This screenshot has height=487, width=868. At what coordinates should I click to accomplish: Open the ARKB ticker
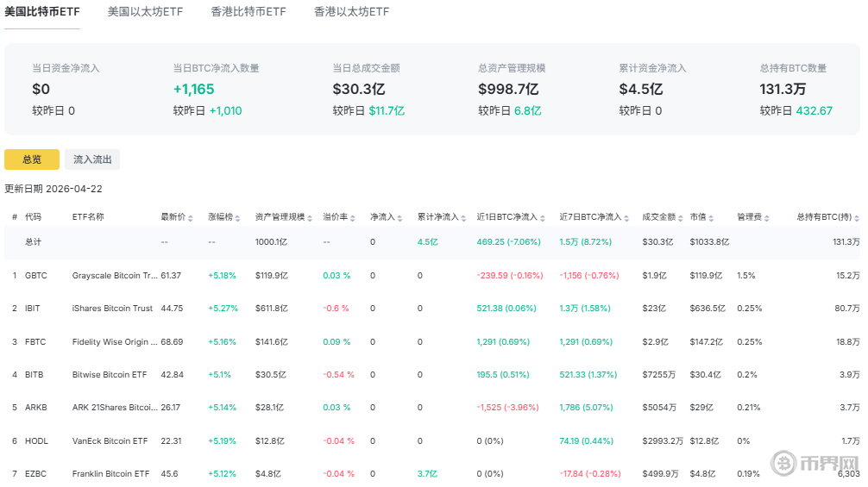[36, 408]
